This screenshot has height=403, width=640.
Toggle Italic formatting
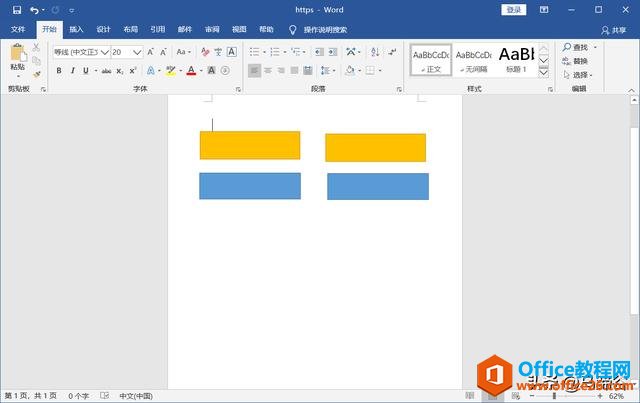[x=72, y=71]
